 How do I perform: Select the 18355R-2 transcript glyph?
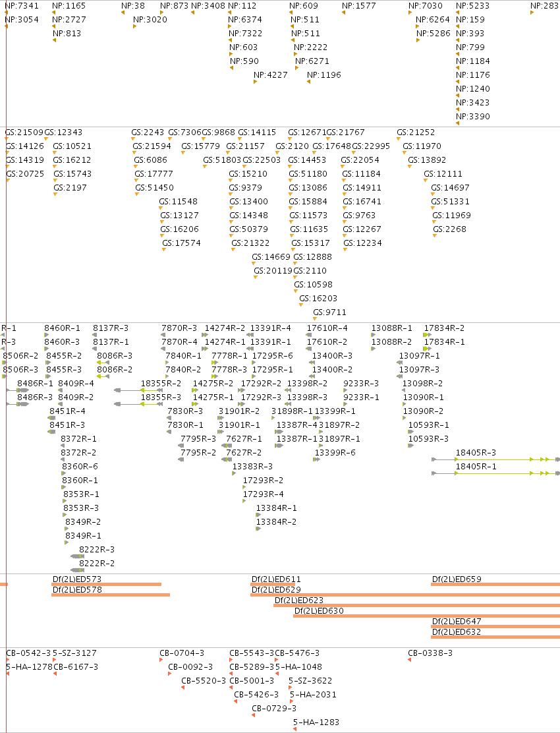click(138, 390)
